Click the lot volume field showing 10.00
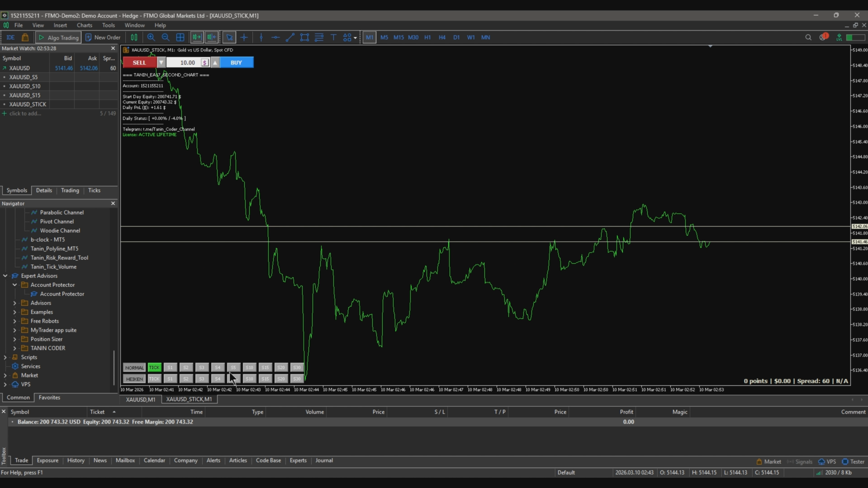This screenshot has width=868, height=488. (187, 63)
